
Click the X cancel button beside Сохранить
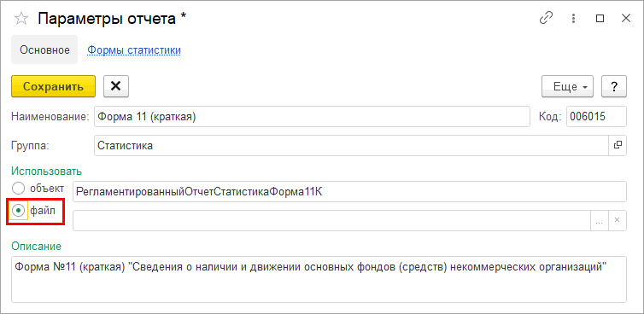coord(116,86)
